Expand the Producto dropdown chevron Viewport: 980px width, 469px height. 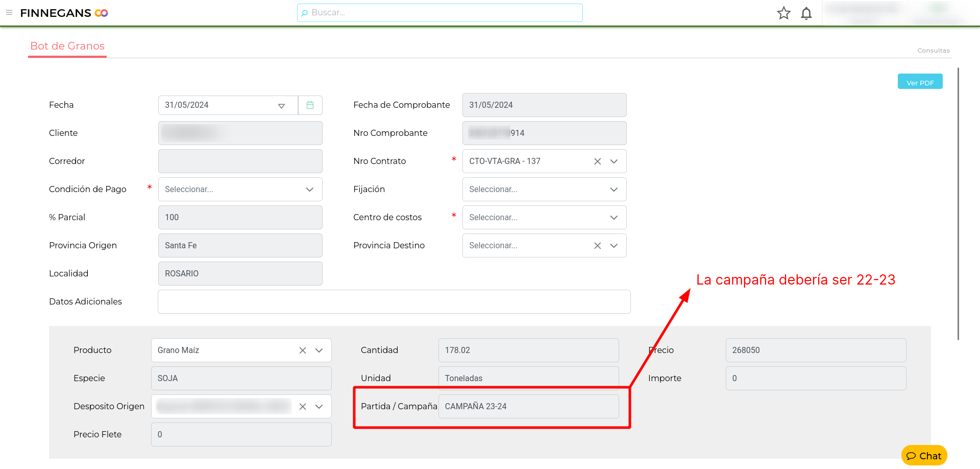point(319,350)
